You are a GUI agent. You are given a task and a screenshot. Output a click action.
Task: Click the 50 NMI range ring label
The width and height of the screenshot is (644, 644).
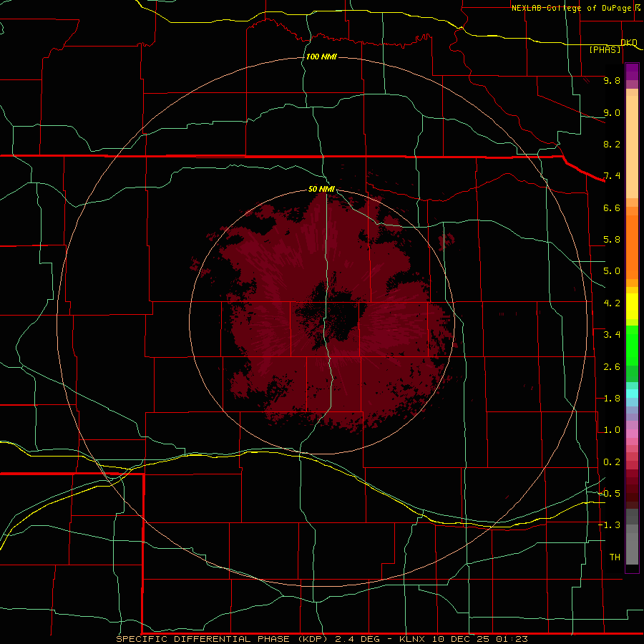(321, 189)
